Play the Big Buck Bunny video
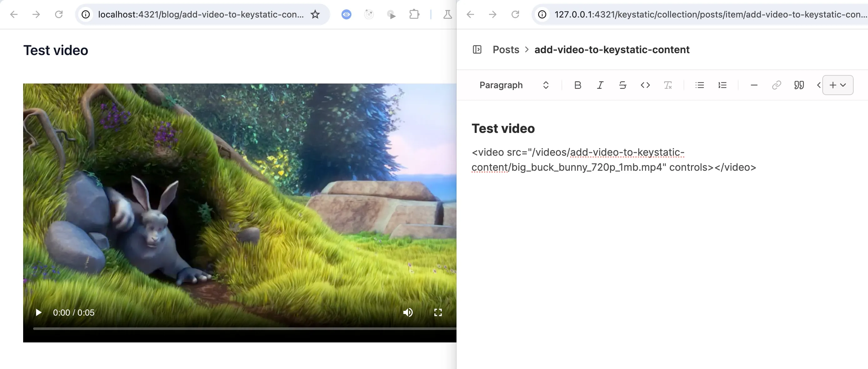The image size is (868, 369). [39, 312]
